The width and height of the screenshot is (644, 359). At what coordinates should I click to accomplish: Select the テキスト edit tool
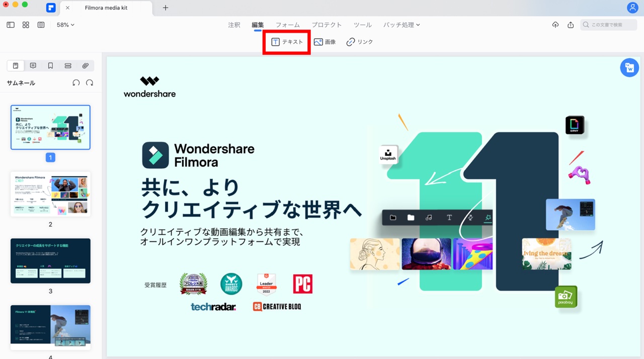pyautogui.click(x=287, y=42)
